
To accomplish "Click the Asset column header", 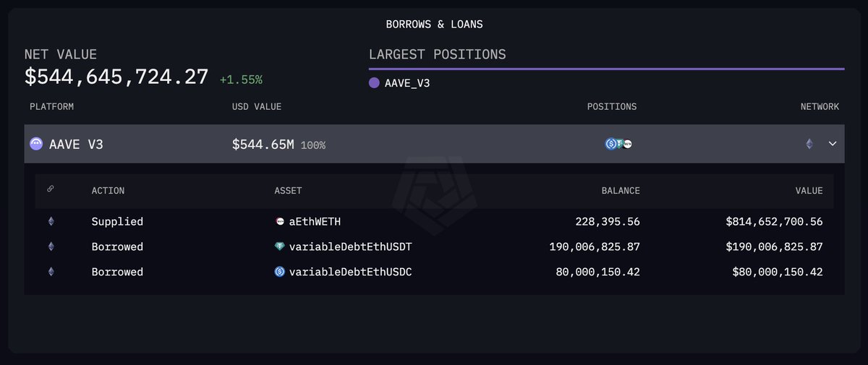I will [x=288, y=191].
